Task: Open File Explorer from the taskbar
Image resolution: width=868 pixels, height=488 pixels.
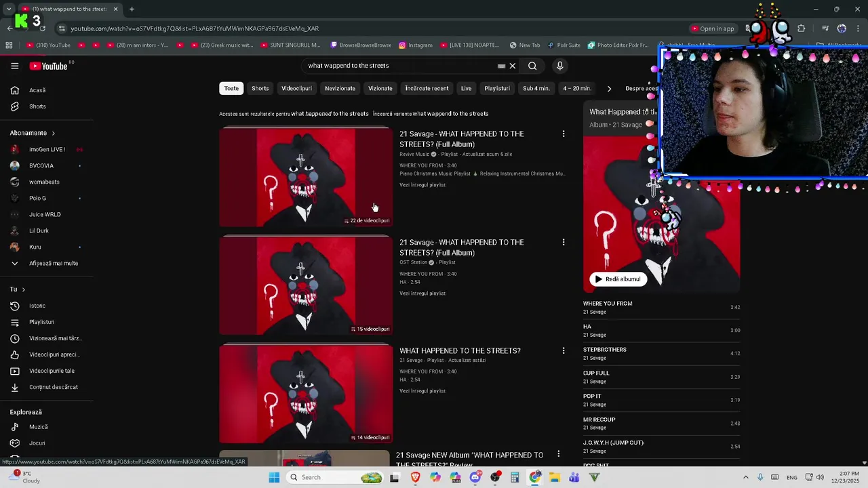Action: tap(554, 477)
